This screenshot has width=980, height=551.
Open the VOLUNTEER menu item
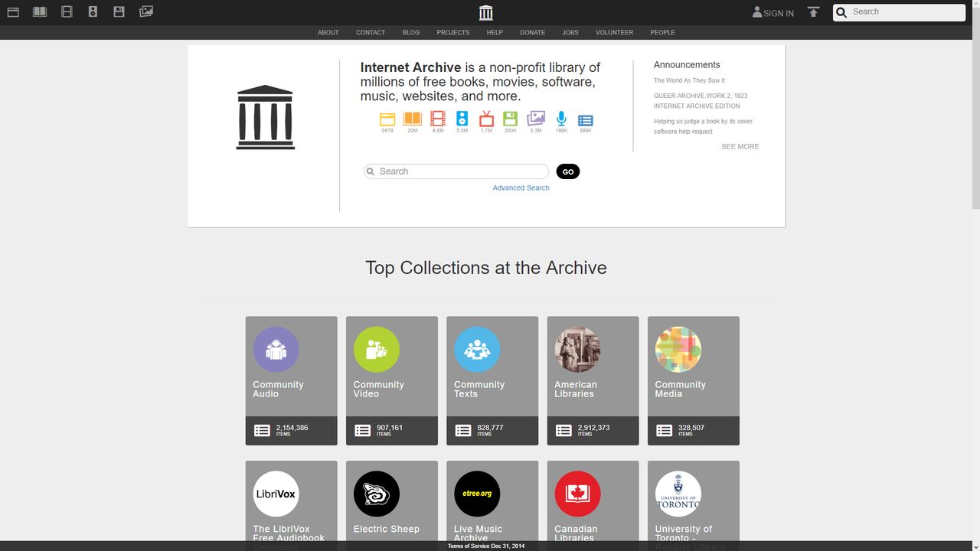pos(615,33)
